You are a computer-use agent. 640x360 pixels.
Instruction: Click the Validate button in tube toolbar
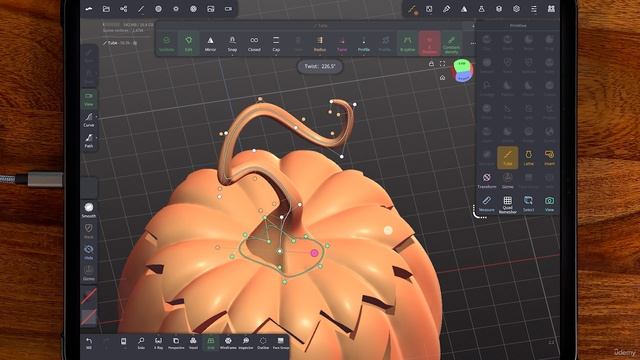point(167,43)
